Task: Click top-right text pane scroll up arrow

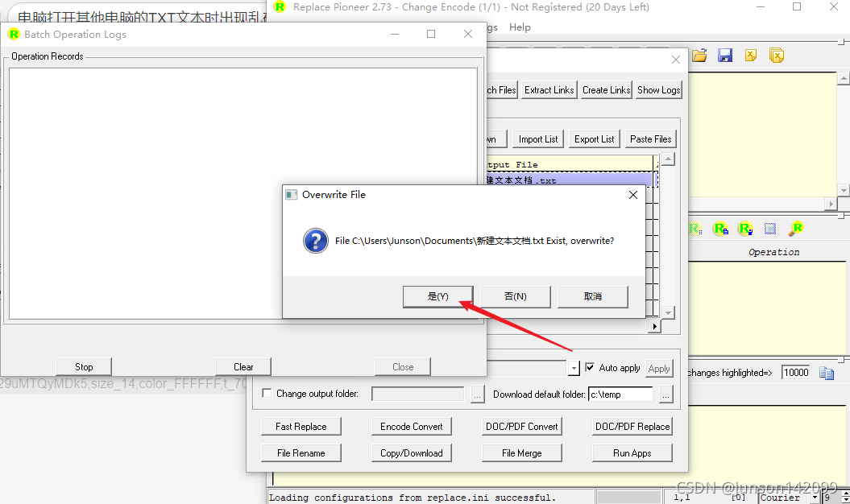Action: [843, 79]
